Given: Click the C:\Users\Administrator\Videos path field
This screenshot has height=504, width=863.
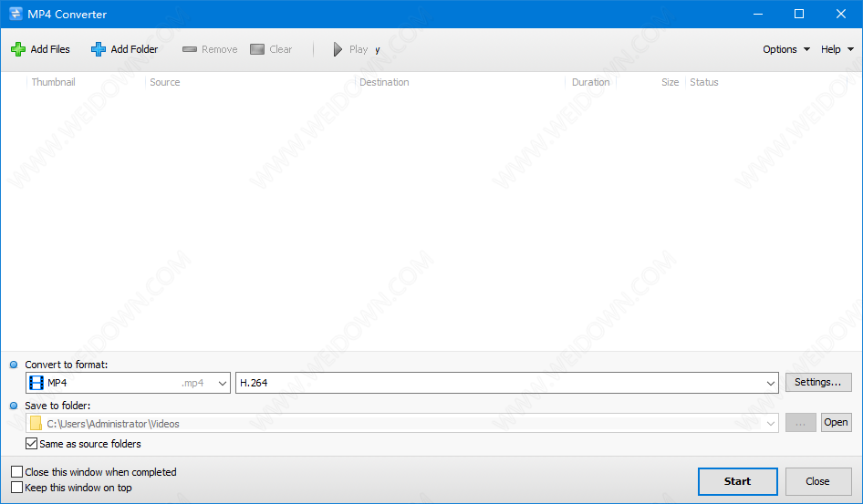Looking at the screenshot, I should pos(401,423).
